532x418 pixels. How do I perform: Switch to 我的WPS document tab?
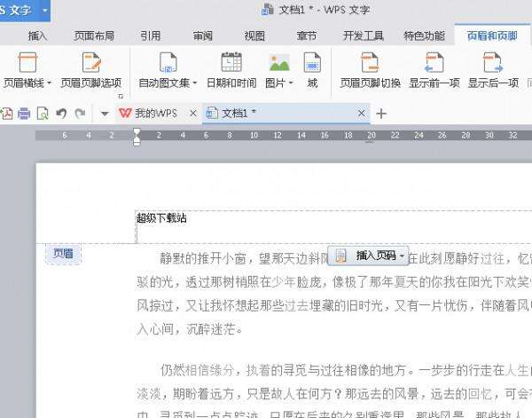(148, 113)
